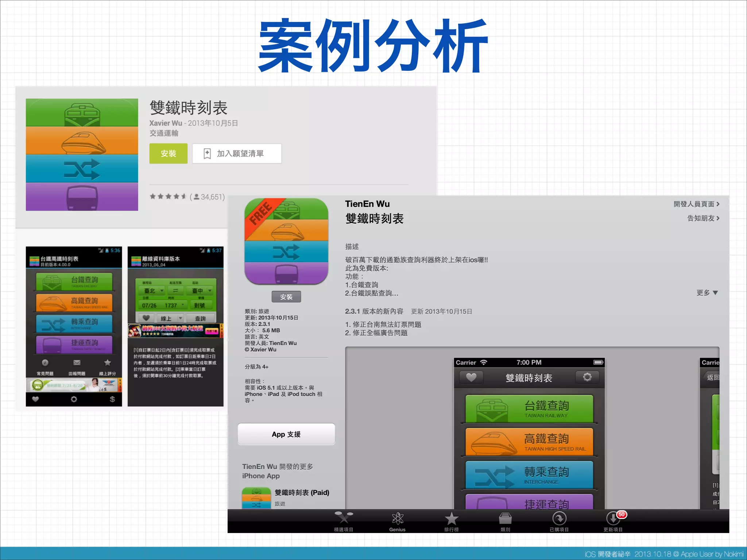
Task: Click the gray 安裝 button under the FREE icon
Action: pos(286,297)
